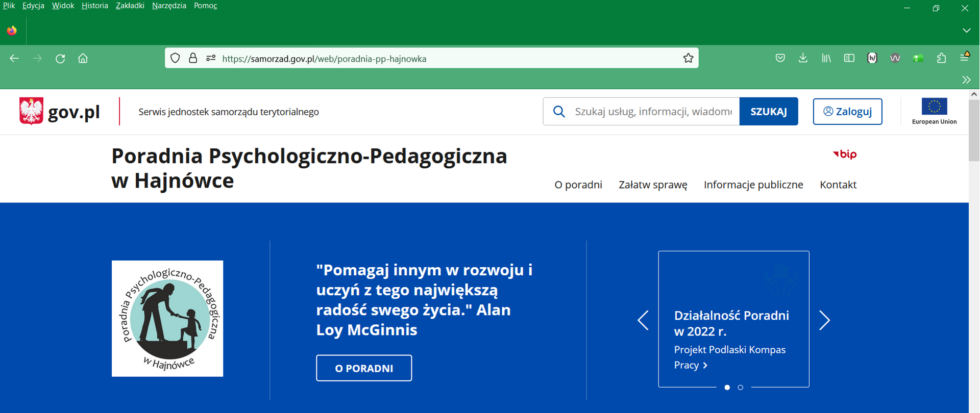Select the first carousel dot indicator
Screen dimensions: 980x413
pos(727,388)
